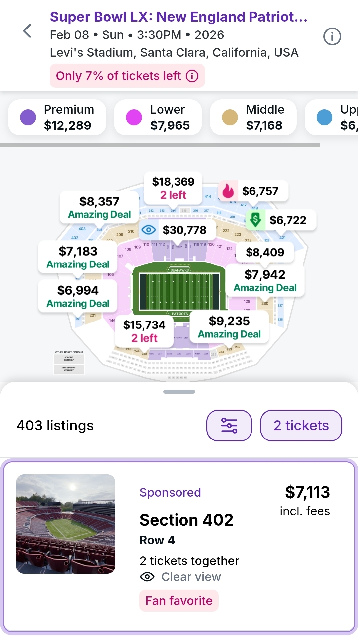The height and width of the screenshot is (644, 358).
Task: Open Section 402 seat view photo
Action: pyautogui.click(x=66, y=524)
